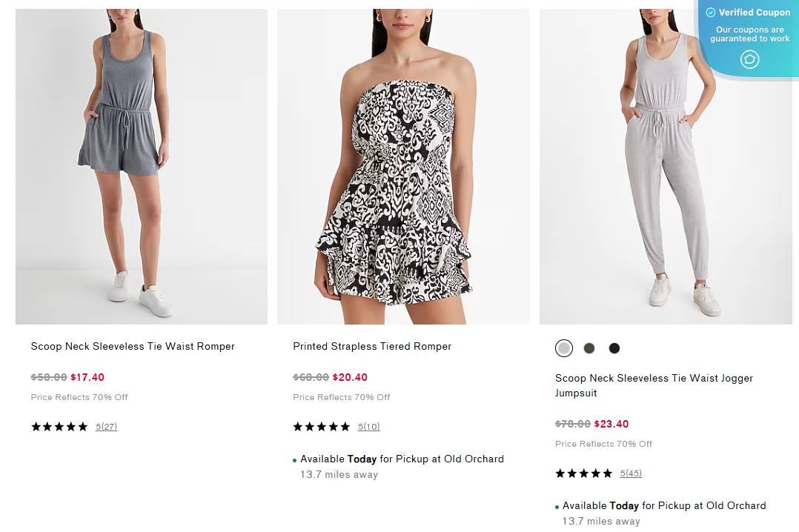The height and width of the screenshot is (532, 799).
Task: Click the house icon on the coupon banner
Action: [x=749, y=59]
